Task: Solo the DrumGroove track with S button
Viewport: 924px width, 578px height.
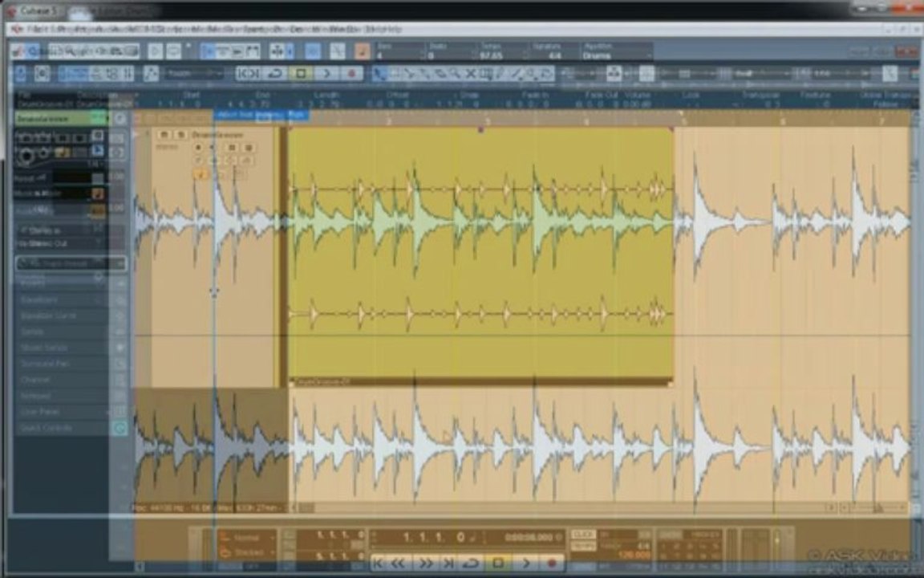Action: click(181, 135)
